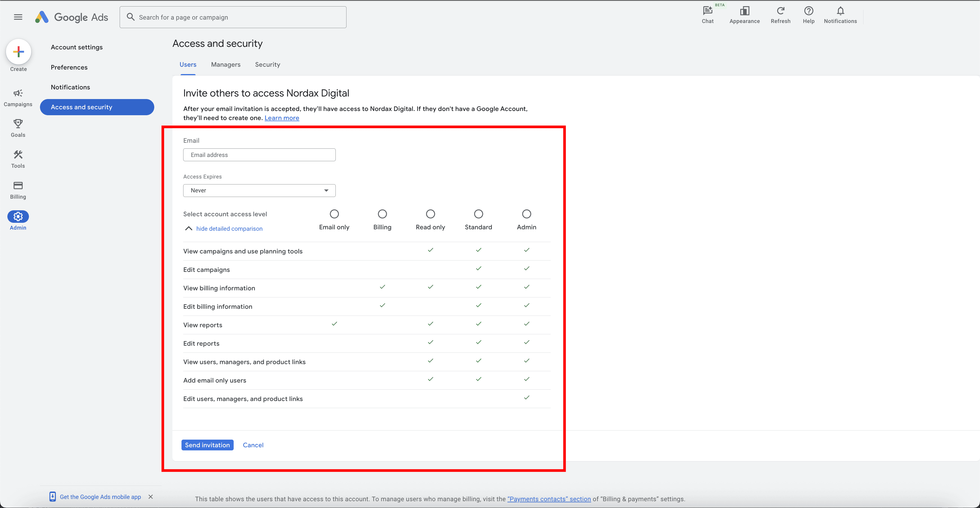Click Admin checkmark for Edit users row
The height and width of the screenshot is (508, 980).
(x=527, y=398)
